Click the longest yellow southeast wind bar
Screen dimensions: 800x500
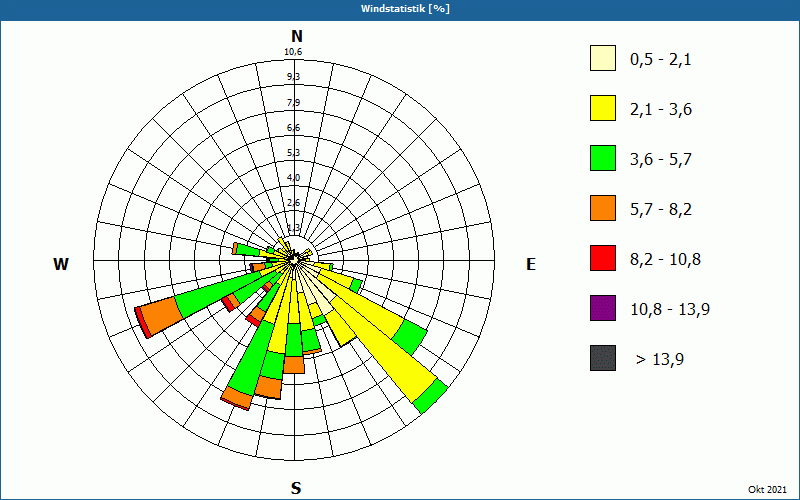(384, 348)
